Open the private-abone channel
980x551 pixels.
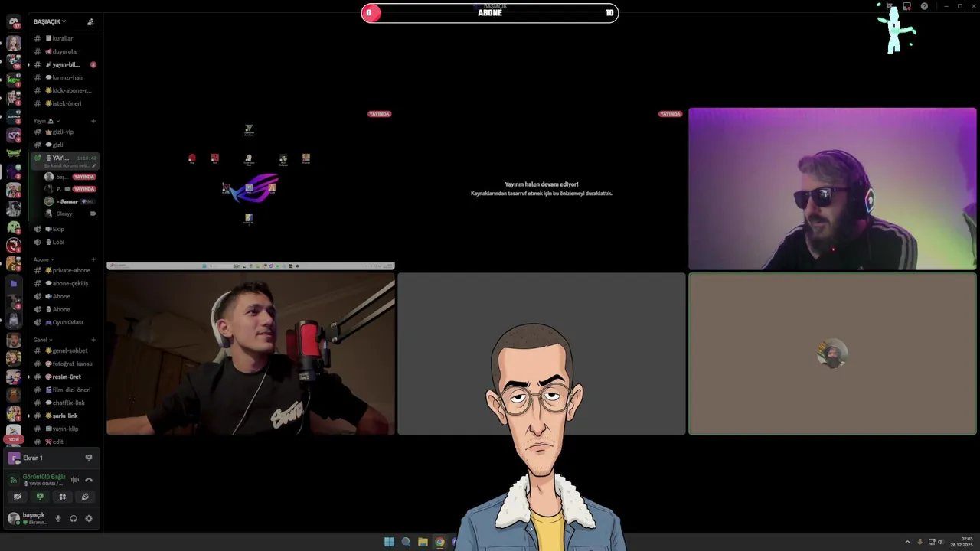65,270
